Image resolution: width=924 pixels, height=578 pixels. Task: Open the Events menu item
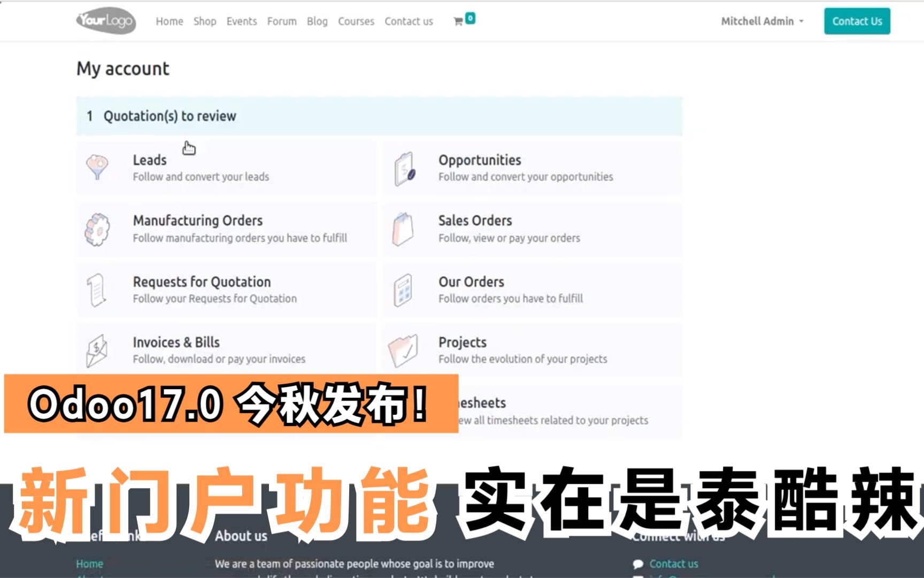tap(242, 21)
